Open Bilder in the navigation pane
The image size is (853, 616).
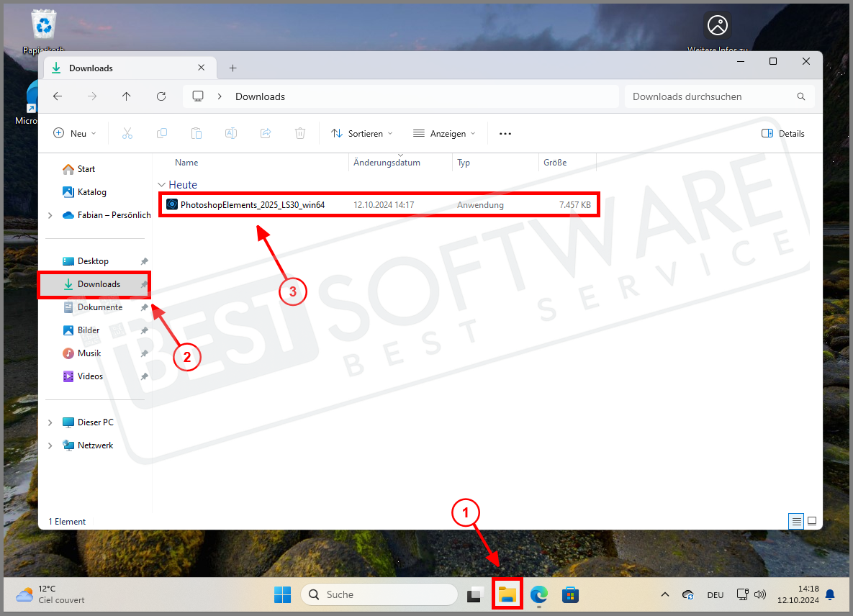pyautogui.click(x=81, y=330)
